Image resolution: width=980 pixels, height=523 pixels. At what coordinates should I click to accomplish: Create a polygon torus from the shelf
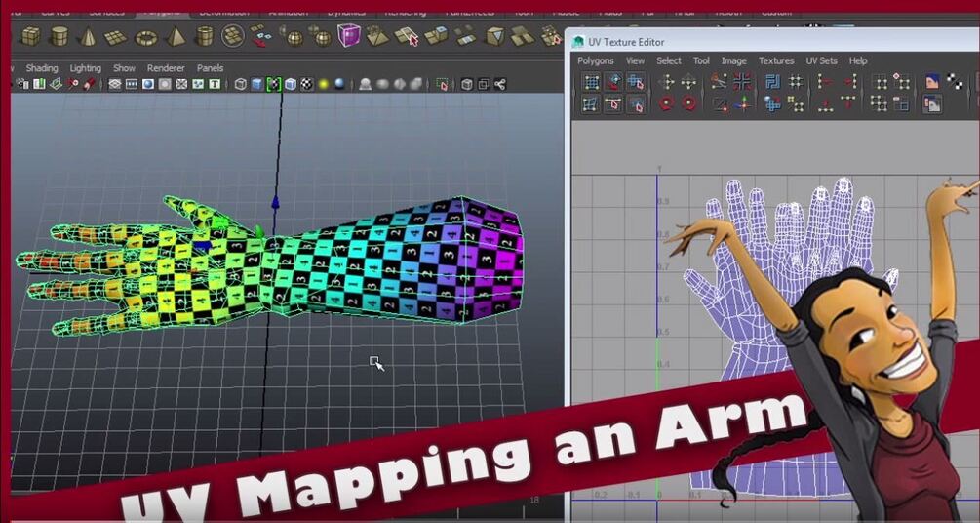pyautogui.click(x=145, y=37)
